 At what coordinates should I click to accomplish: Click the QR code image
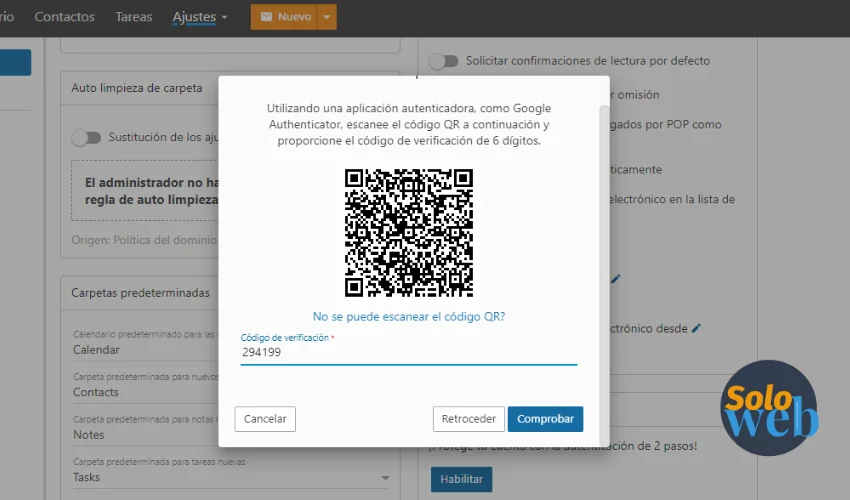(409, 233)
